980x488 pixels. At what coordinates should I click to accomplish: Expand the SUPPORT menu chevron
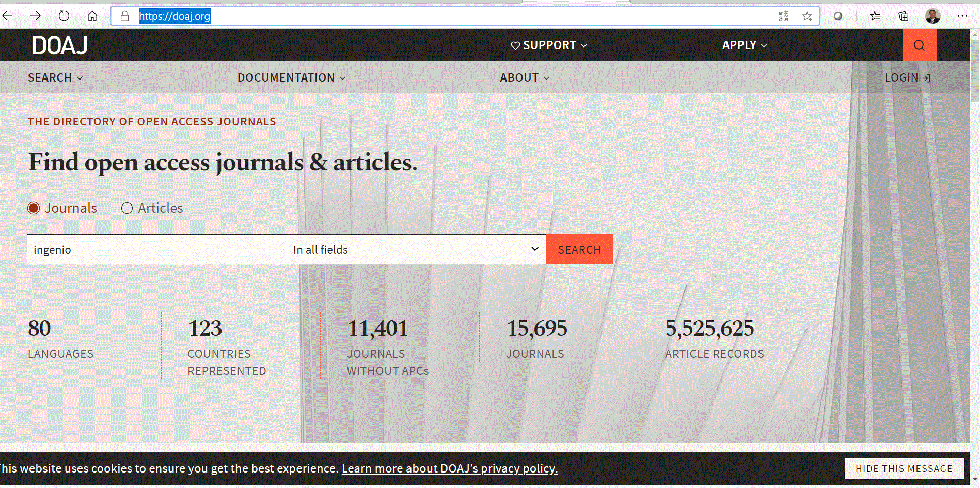[x=584, y=45]
